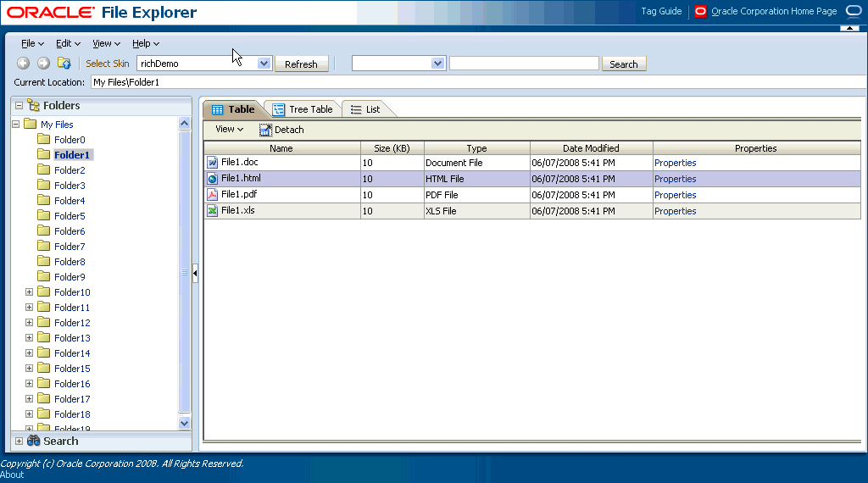Switch to the Tree Table tab

point(303,109)
